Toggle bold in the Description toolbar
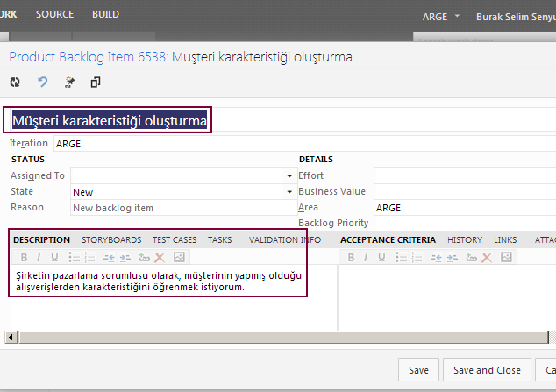 [x=25, y=257]
